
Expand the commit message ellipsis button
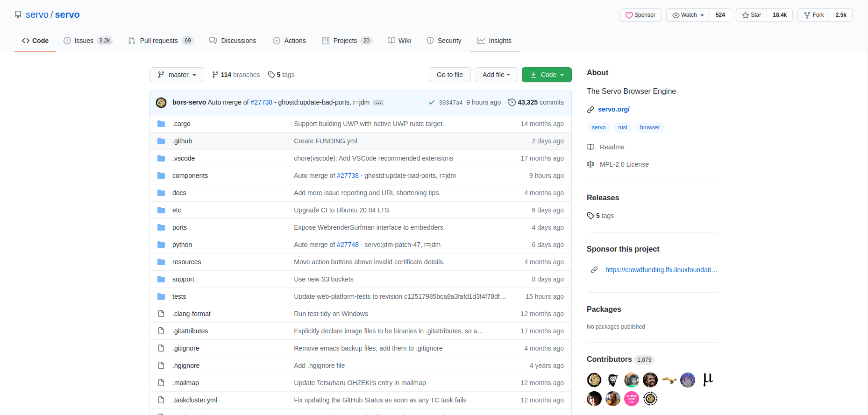click(378, 103)
